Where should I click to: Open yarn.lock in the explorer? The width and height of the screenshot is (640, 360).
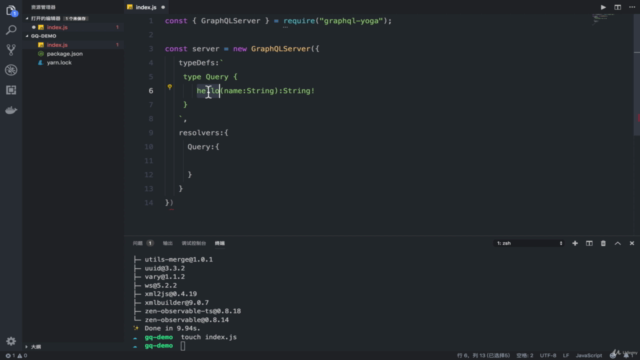[59, 63]
